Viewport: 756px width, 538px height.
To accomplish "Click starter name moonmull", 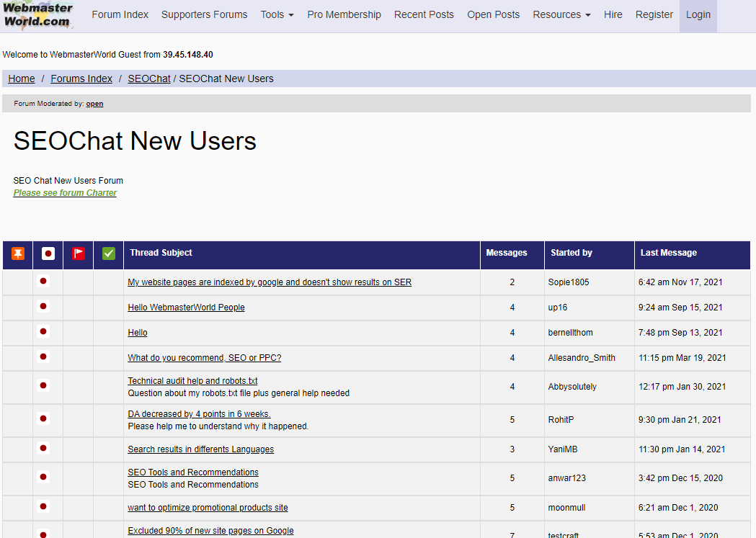I will (566, 508).
